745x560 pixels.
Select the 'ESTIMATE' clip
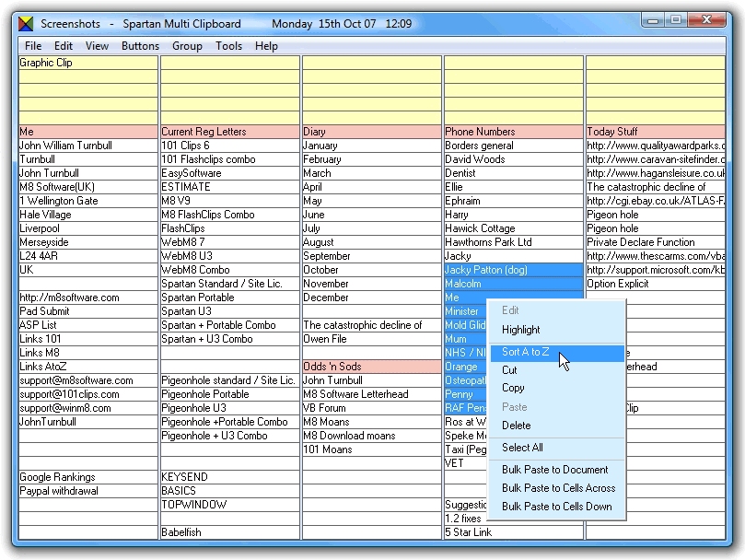pos(230,187)
